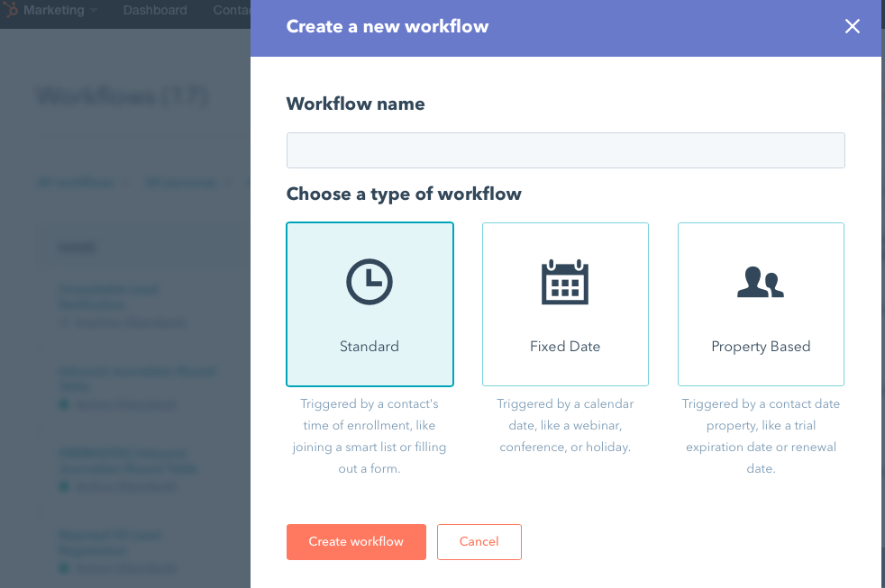Pick the Property Based workflow type label

761,347
